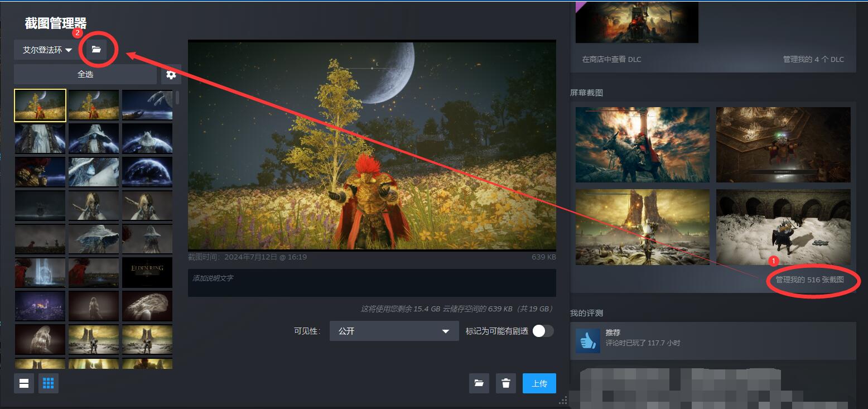Toggle 标记为可能有剧透 spoiler switch
This screenshot has height=409, width=868.
[543, 331]
